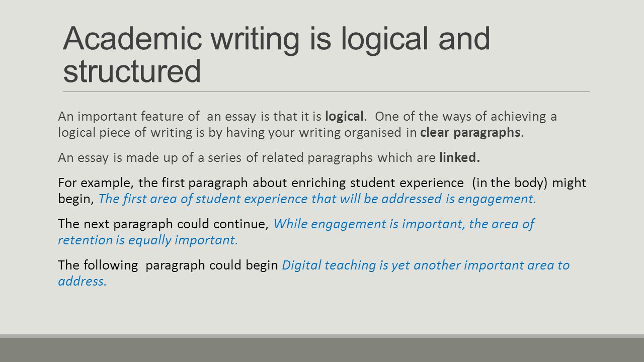This screenshot has height=362, width=644.
Task: Click the paragraph starting 'An important feature'
Action: [x=307, y=125]
